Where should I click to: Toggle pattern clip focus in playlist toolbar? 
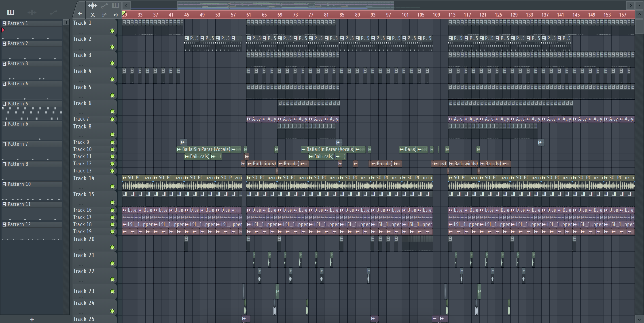116,5
